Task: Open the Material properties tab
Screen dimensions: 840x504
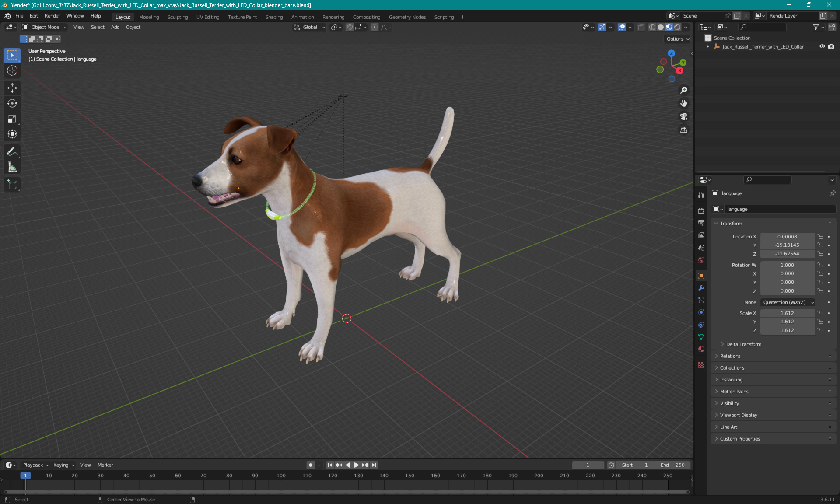Action: 701,349
